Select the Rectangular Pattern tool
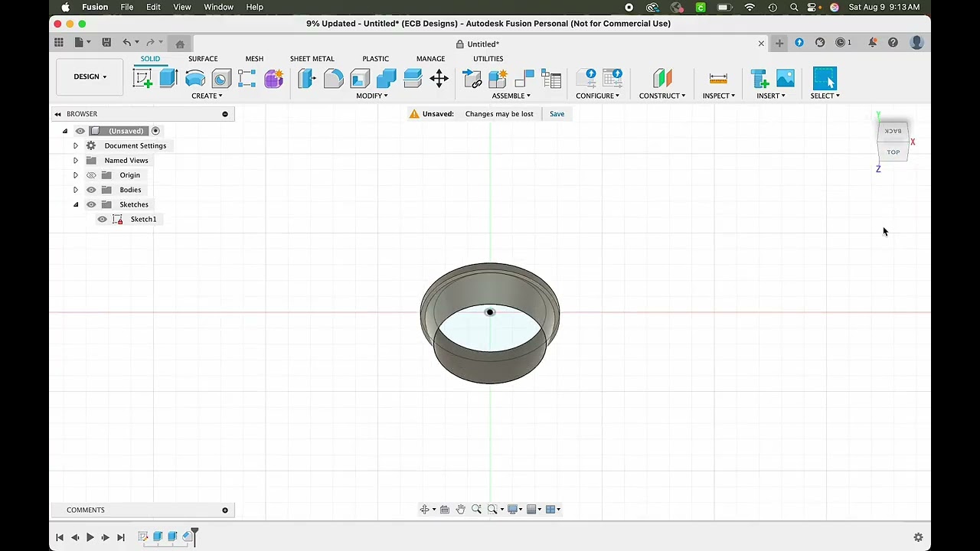This screenshot has width=980, height=551. (x=247, y=78)
